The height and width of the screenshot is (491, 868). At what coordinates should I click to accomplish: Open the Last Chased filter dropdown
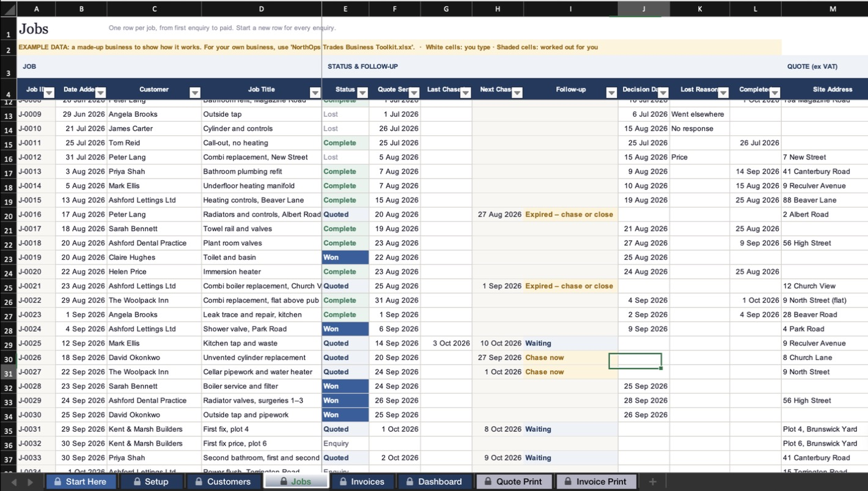[465, 93]
